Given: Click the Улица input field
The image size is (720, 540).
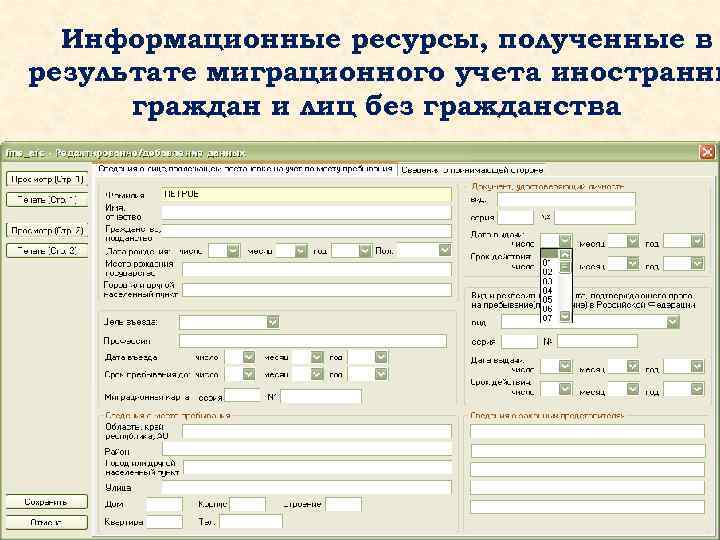Looking at the screenshot, I should [x=307, y=487].
